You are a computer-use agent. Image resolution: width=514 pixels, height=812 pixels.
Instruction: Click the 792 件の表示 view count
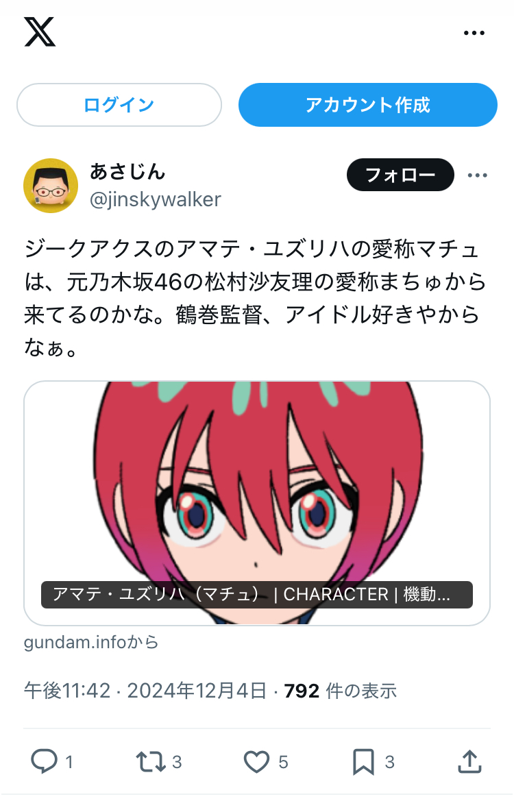coord(341,691)
